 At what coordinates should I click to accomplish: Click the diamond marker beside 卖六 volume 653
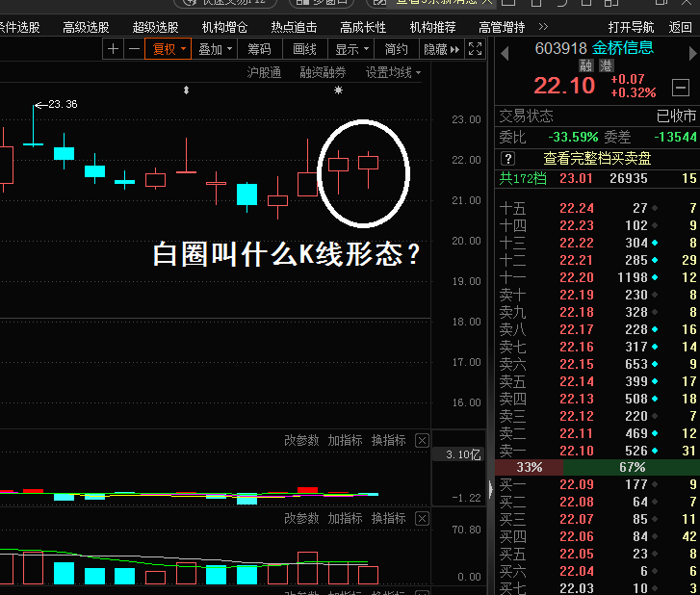(655, 364)
